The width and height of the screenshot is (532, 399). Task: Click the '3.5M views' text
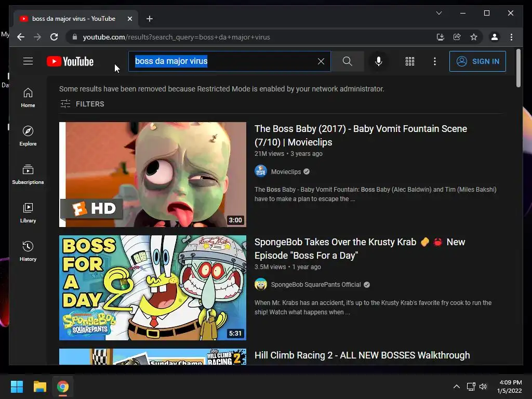tap(270, 267)
